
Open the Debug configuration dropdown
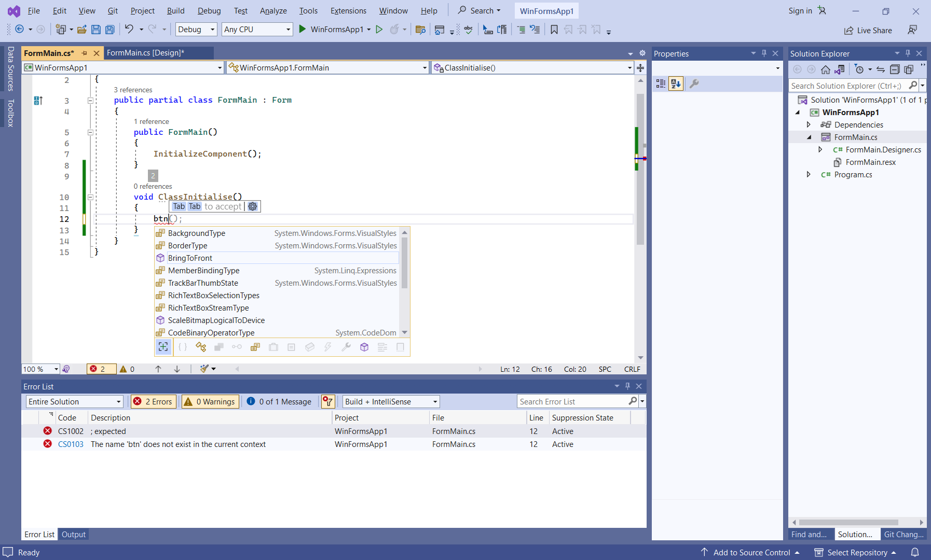[196, 30]
